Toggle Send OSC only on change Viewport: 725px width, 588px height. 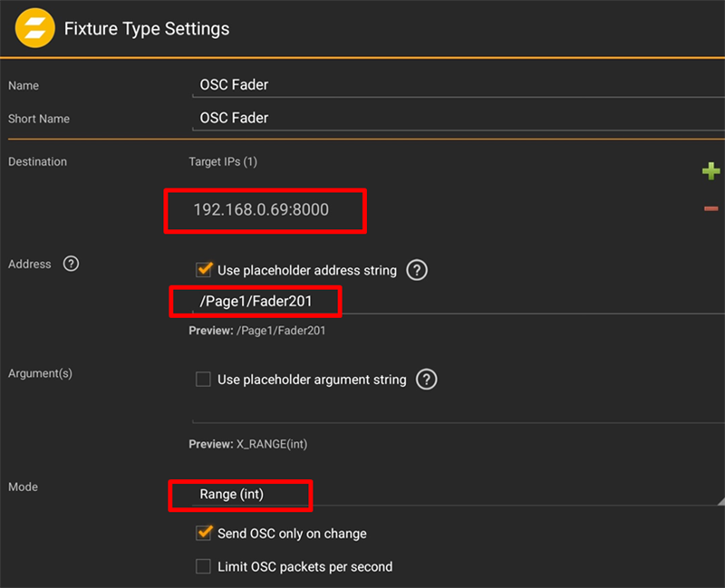click(204, 534)
